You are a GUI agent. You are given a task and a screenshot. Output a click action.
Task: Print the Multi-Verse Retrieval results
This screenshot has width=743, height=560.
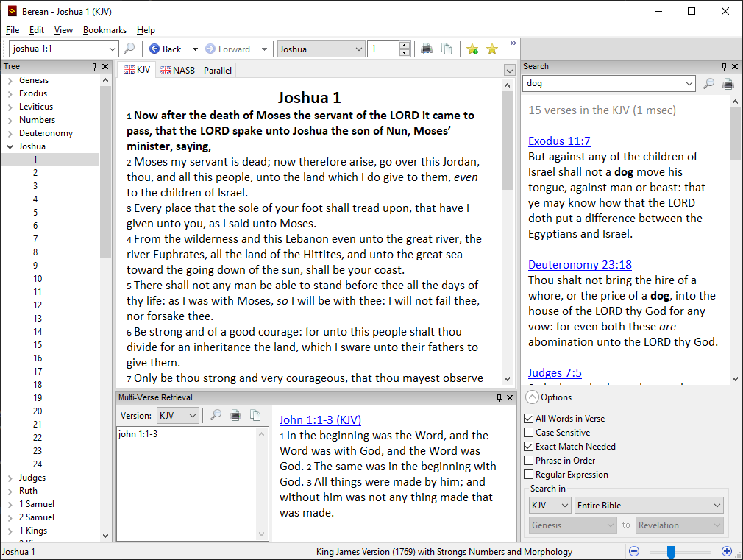[x=235, y=415]
